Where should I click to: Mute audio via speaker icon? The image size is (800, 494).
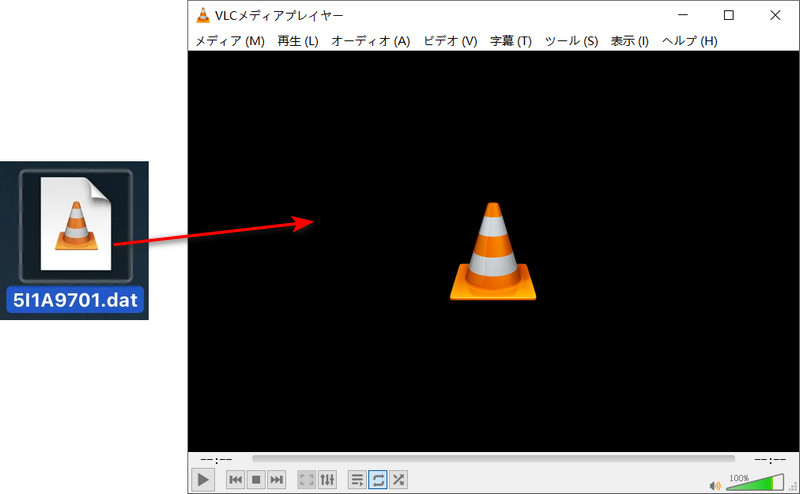(x=715, y=485)
